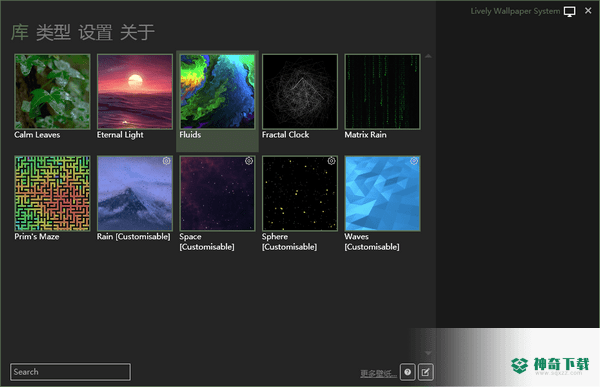The image size is (600, 387).
Task: Open the customise gear on Rain wallpaper
Action: tap(166, 161)
